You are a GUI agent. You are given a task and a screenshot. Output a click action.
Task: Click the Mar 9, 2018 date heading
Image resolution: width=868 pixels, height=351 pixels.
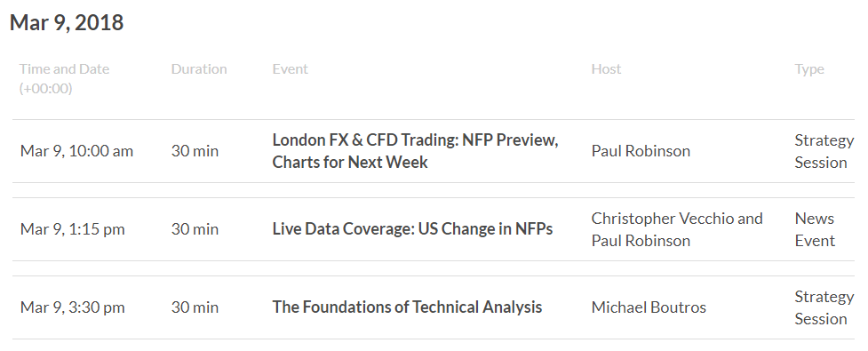[67, 23]
